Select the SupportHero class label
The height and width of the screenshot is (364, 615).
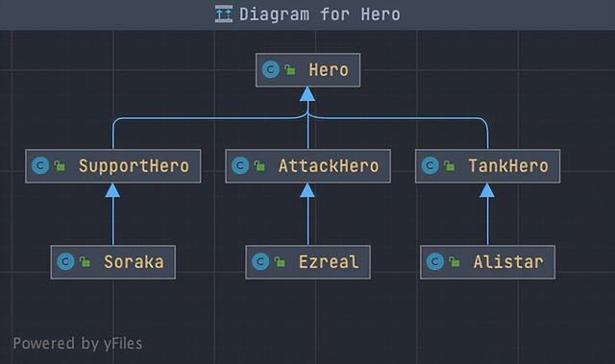pos(134,166)
